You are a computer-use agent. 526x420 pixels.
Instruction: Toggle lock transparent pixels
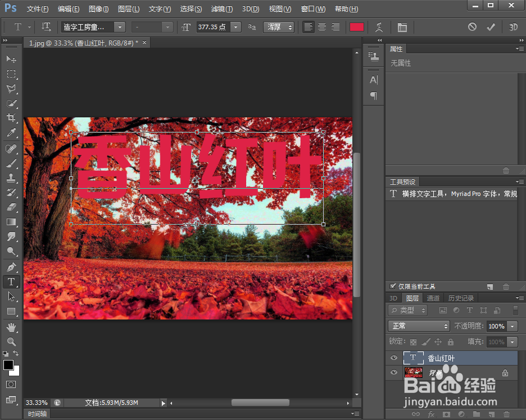pyautogui.click(x=413, y=342)
